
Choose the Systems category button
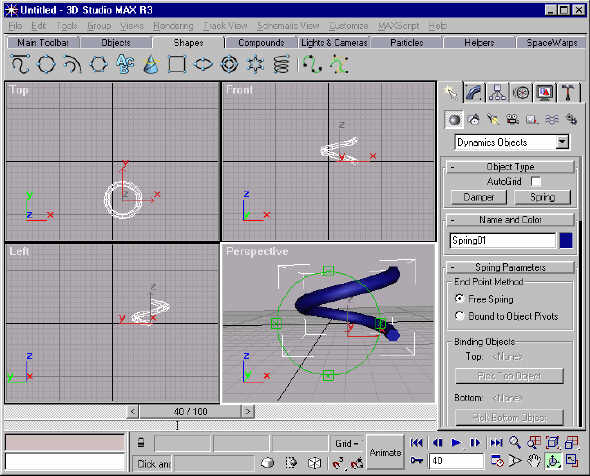(572, 120)
